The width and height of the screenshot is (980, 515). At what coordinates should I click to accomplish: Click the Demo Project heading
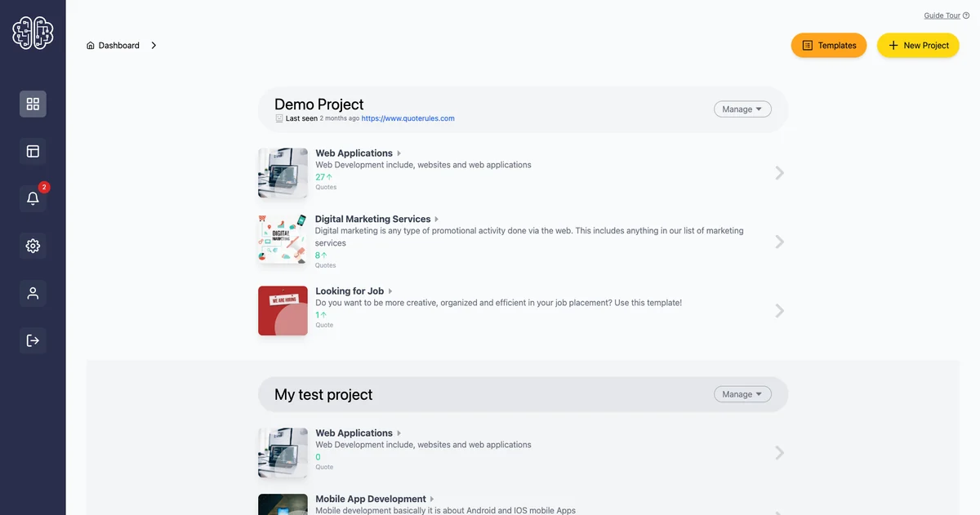pos(319,104)
